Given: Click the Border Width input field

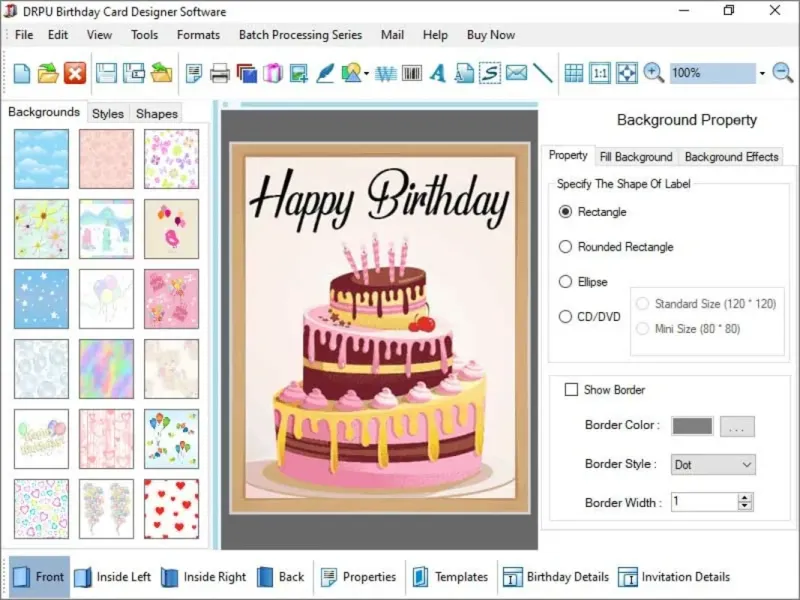Looking at the screenshot, I should pyautogui.click(x=704, y=502).
